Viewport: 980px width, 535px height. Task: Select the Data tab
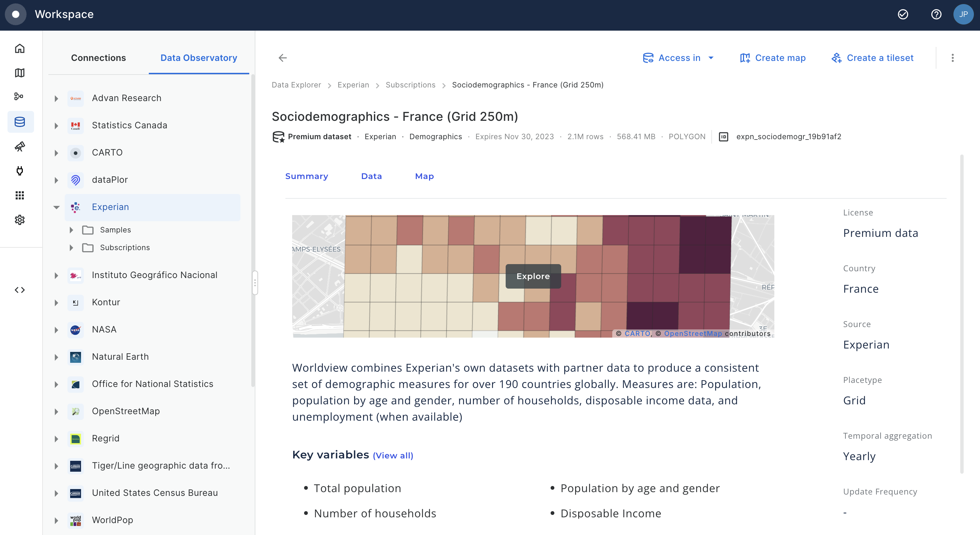(x=372, y=176)
